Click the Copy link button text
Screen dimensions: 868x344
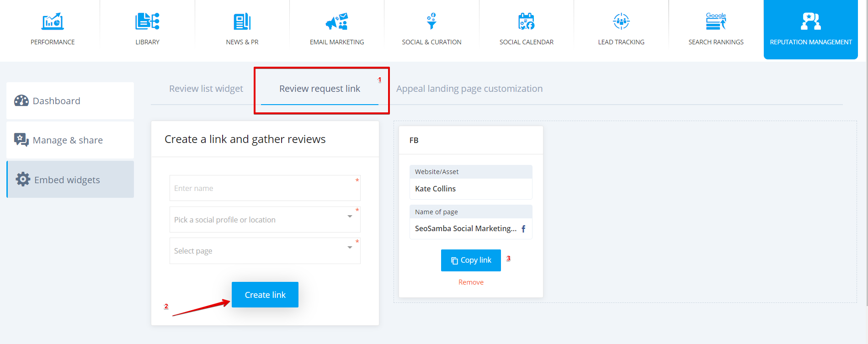tap(476, 260)
